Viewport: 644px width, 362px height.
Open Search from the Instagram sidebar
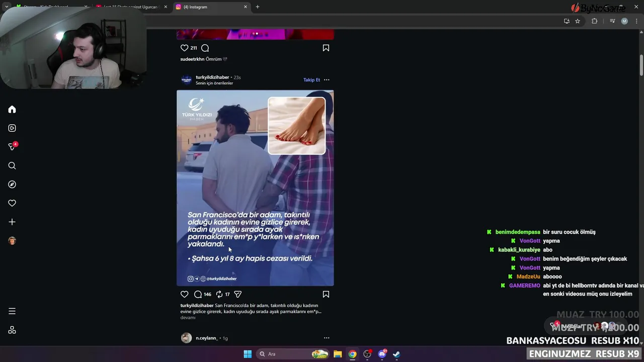12,166
